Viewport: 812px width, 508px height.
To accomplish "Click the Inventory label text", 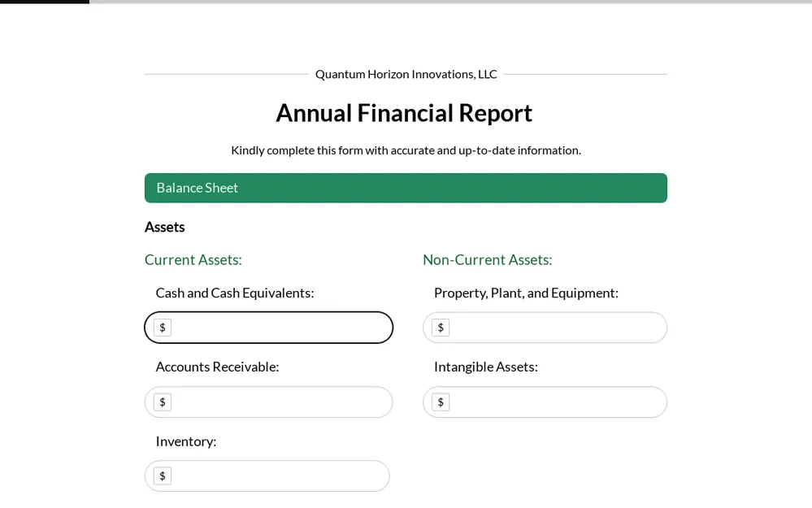I will point(186,441).
